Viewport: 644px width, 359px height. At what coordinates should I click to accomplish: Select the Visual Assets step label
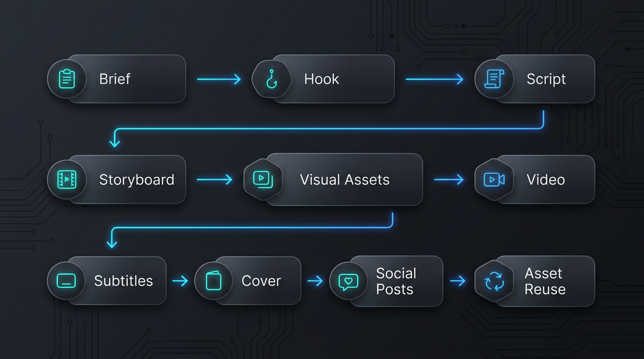(345, 179)
